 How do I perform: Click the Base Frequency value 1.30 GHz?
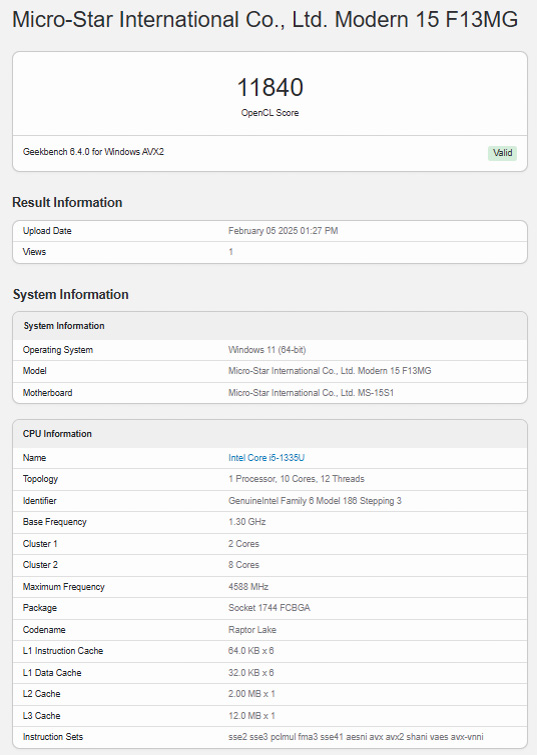tap(247, 521)
